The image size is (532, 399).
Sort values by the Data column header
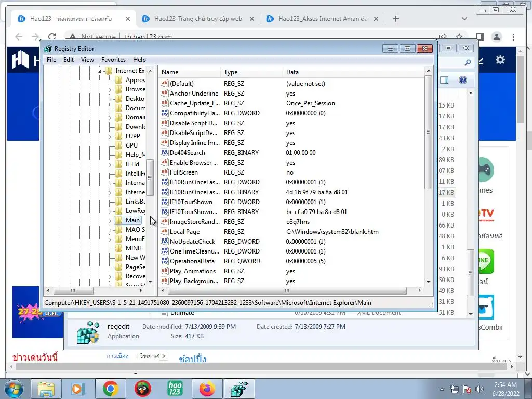(x=353, y=72)
